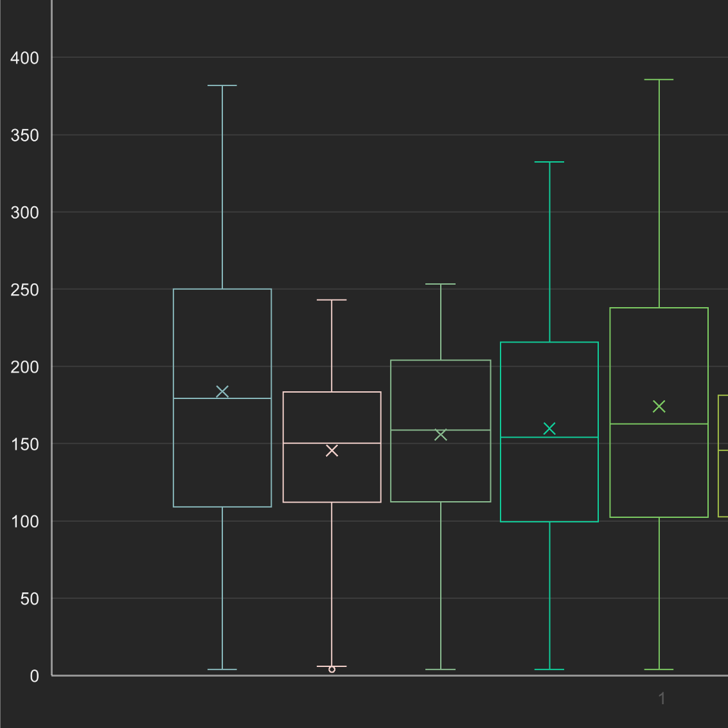
Task: Select the pink box's mean X marker
Action: pyautogui.click(x=332, y=451)
